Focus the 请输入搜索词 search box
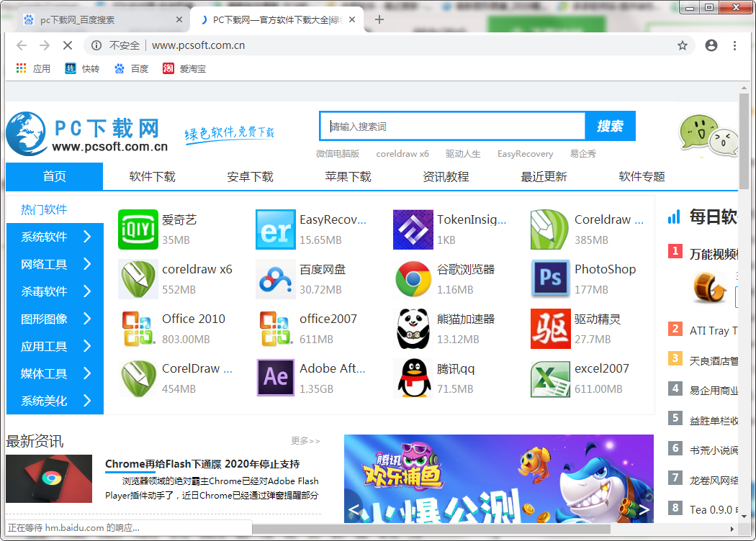This screenshot has width=756, height=541. (452, 126)
